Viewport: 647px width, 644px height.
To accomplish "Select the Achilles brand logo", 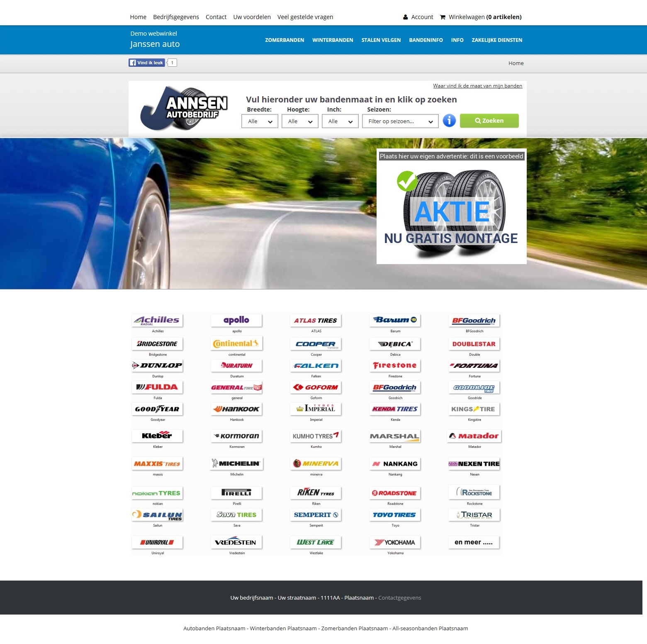I will pyautogui.click(x=158, y=321).
